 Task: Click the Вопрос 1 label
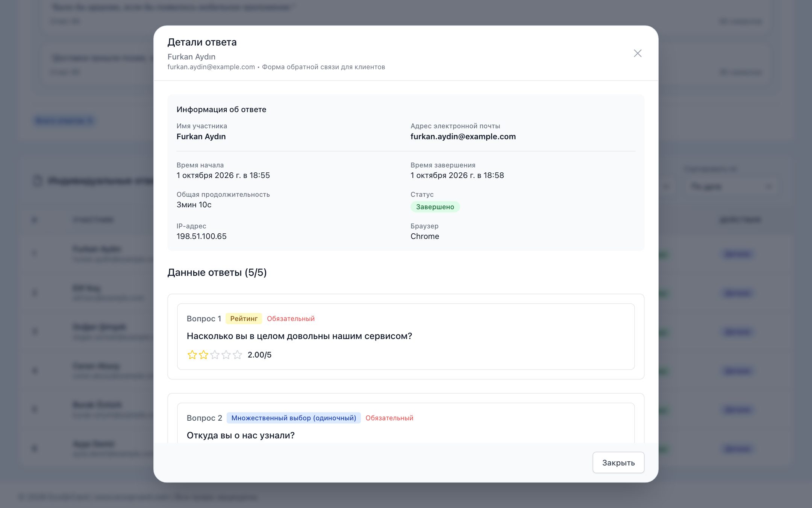click(x=204, y=319)
